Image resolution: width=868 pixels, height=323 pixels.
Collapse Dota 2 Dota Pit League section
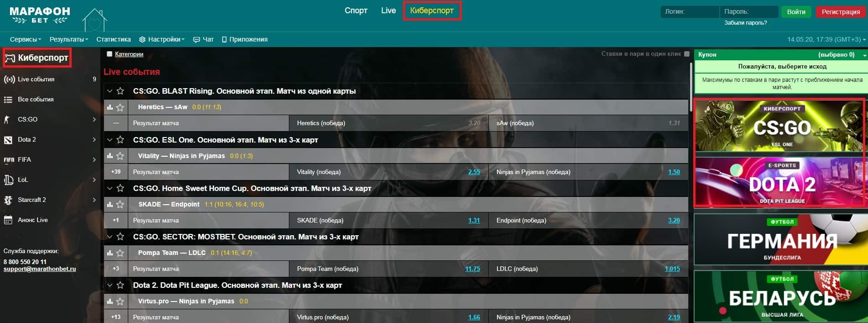click(x=110, y=285)
